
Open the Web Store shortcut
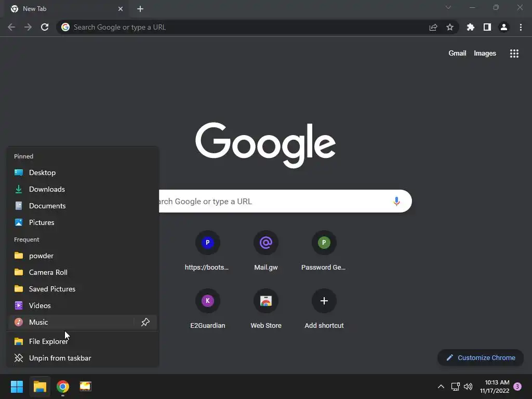266,309
